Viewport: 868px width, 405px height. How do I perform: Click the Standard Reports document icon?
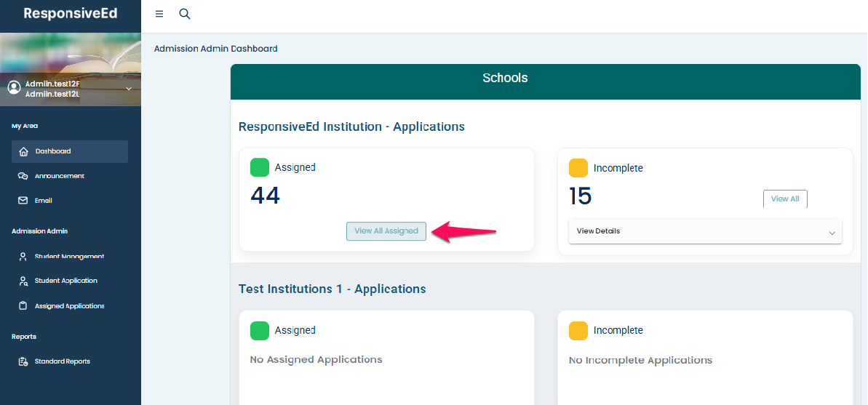[x=23, y=361]
